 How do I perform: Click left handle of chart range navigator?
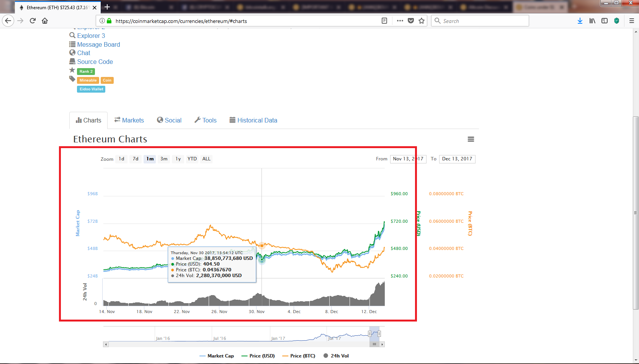pyautogui.click(x=369, y=334)
